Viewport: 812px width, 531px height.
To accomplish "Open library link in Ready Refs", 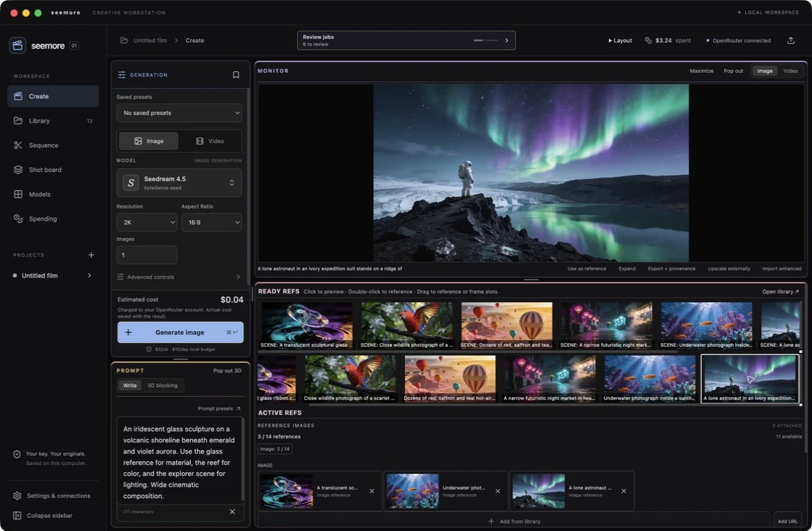I will 780,292.
